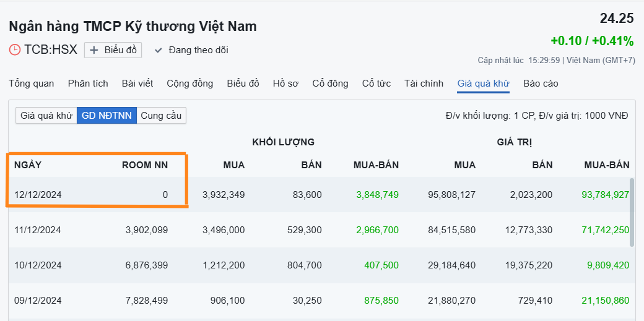Switch to the Tài chính tab
This screenshot has width=644, height=321.
point(424,83)
